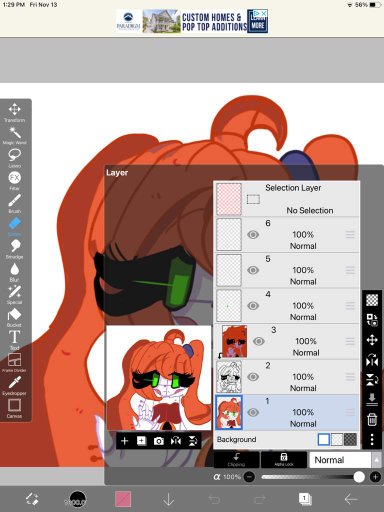
Task: Tap the Clipping button
Action: [x=236, y=460]
